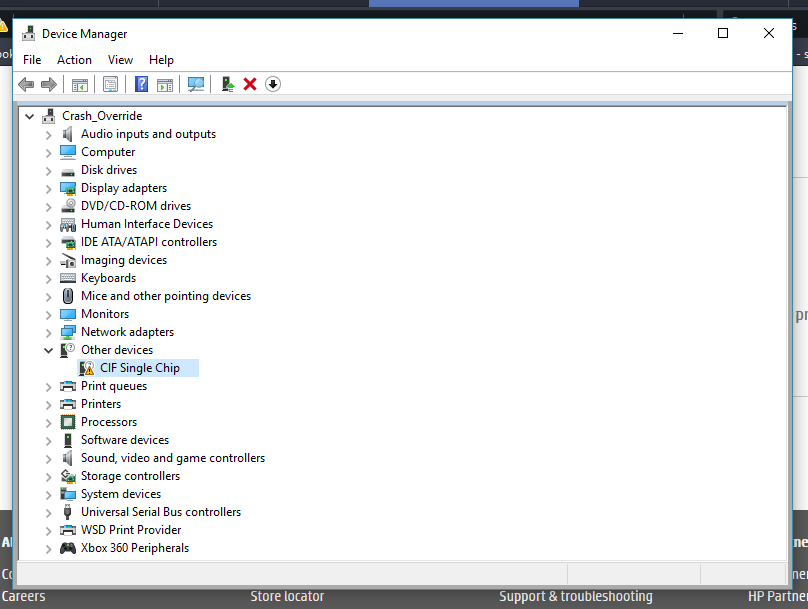Click the Show/Hide Console Tree icon

click(x=79, y=84)
